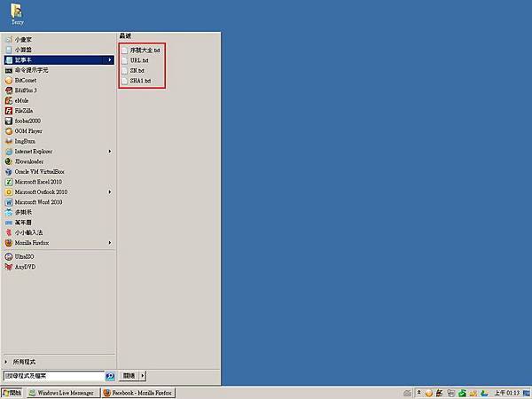Launch 小小輸入法
This screenshot has width=532, height=399.
(x=59, y=232)
